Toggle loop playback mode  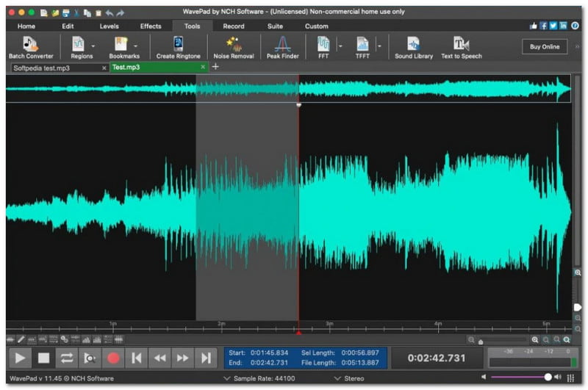click(66, 358)
